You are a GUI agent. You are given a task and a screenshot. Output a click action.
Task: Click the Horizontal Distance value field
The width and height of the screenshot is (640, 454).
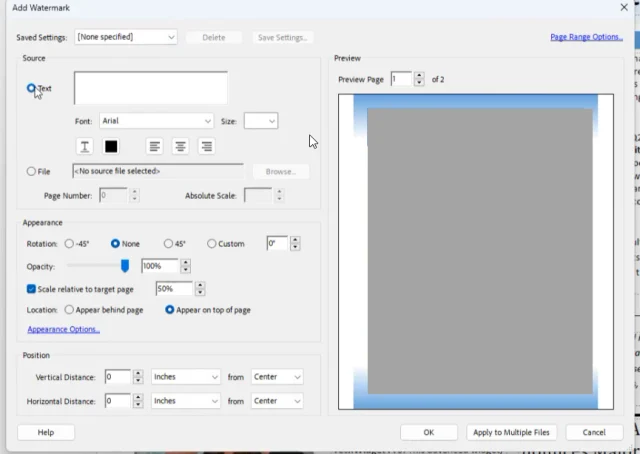point(118,401)
